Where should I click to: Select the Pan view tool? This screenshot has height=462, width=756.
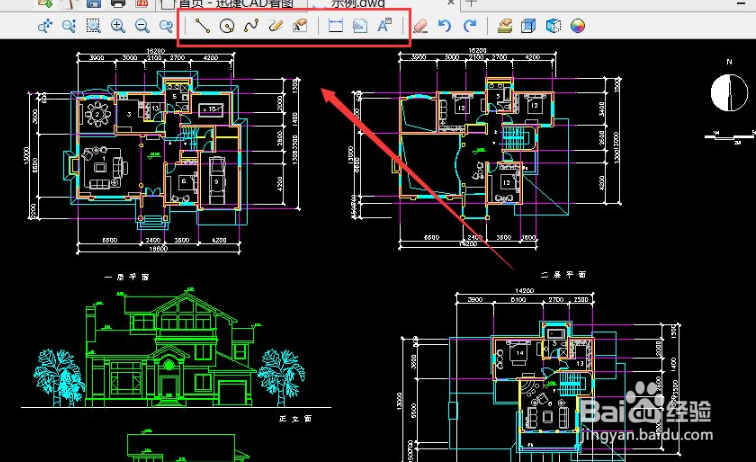(x=45, y=26)
